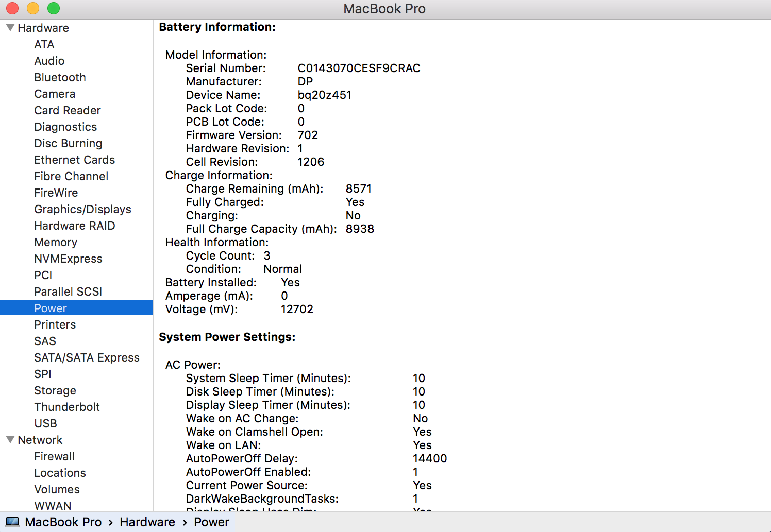Image resolution: width=771 pixels, height=532 pixels.
Task: Click Hardware in the path bar
Action: [147, 522]
